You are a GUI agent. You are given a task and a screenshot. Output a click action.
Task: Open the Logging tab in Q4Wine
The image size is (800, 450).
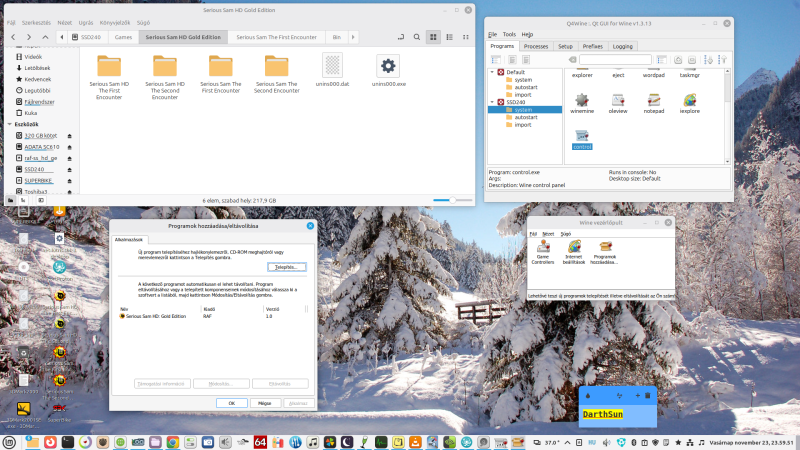click(x=622, y=46)
